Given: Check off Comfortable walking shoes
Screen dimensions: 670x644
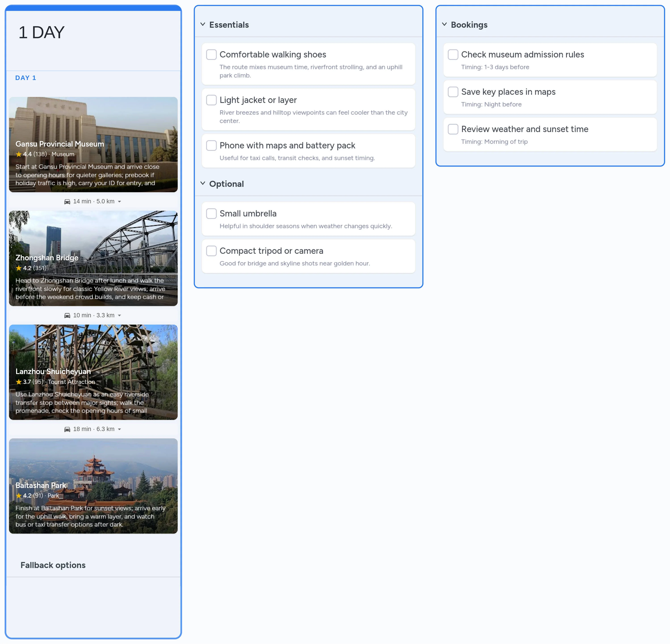Looking at the screenshot, I should pos(211,54).
